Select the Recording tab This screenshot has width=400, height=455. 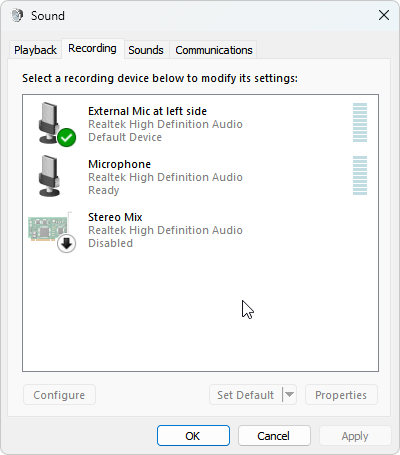[93, 49]
